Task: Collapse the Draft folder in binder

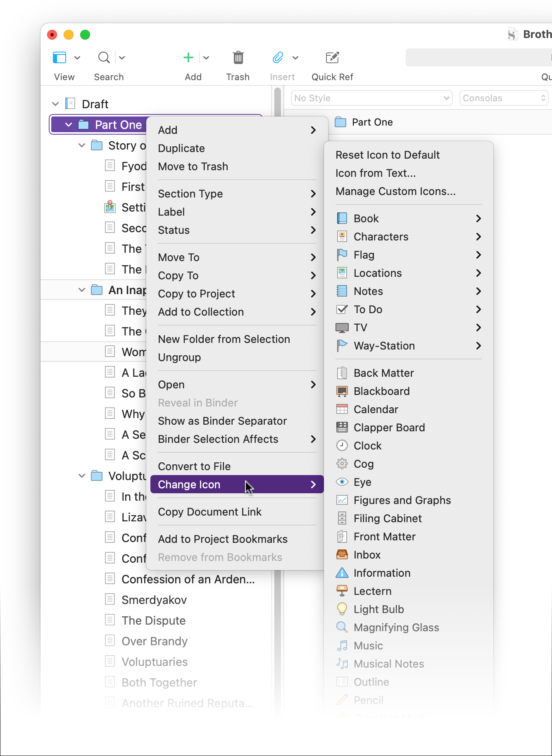Action: [55, 104]
